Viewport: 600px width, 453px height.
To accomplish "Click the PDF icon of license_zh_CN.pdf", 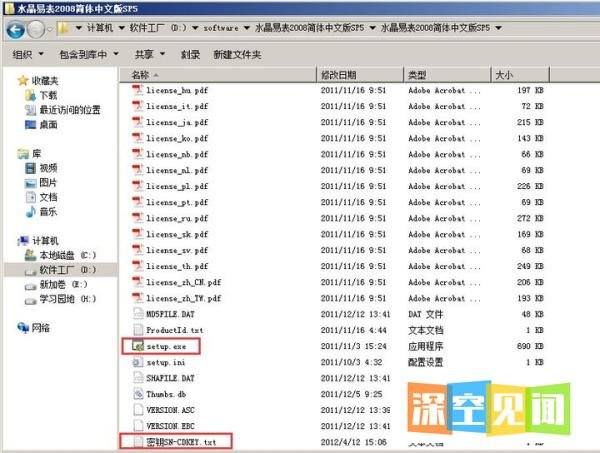I will tap(137, 282).
